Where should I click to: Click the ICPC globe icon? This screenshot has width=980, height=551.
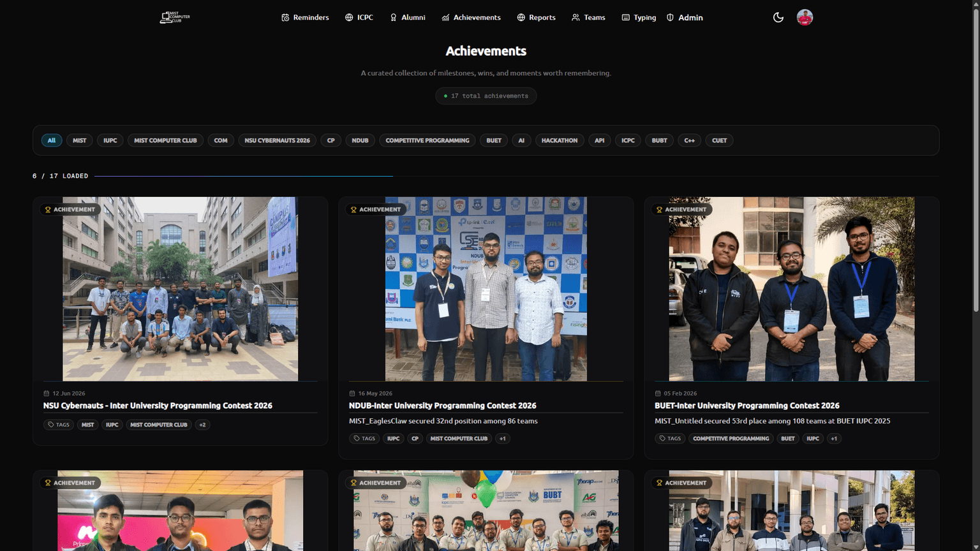349,18
